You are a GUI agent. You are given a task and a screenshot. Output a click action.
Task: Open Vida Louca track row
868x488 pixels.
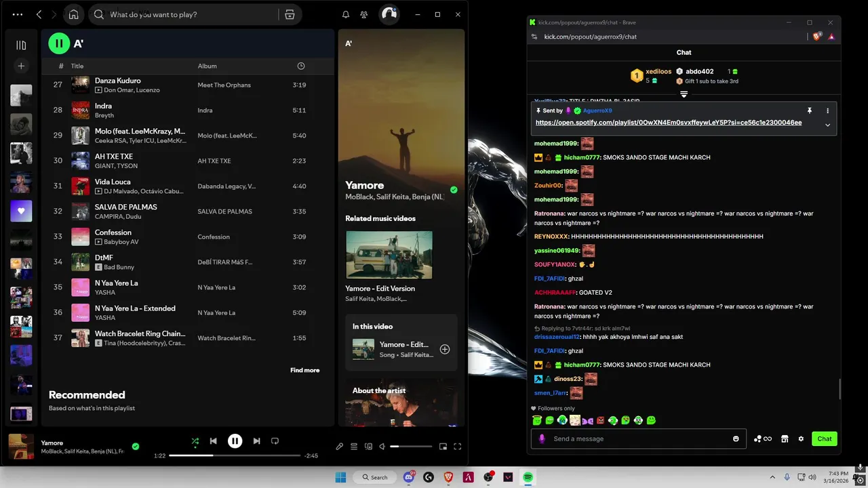[188, 186]
